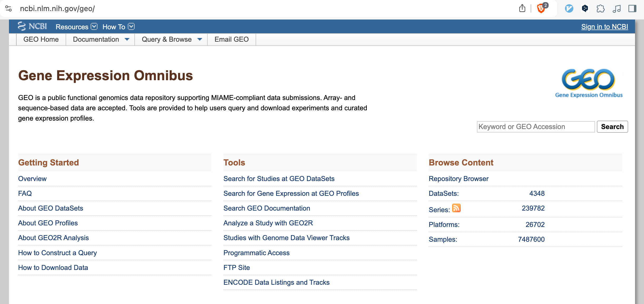Click the DataSets count 4348
Image resolution: width=644 pixels, height=304 pixels.
pyautogui.click(x=537, y=193)
